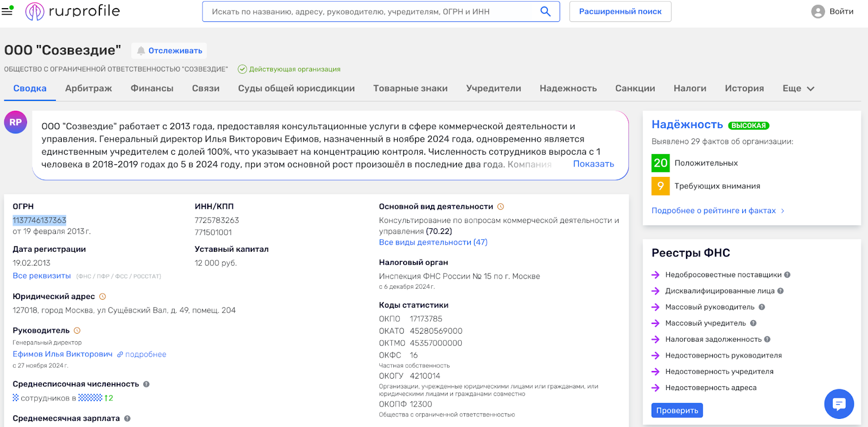Click the rusprofile logo
This screenshot has height=427, width=868.
(x=73, y=11)
